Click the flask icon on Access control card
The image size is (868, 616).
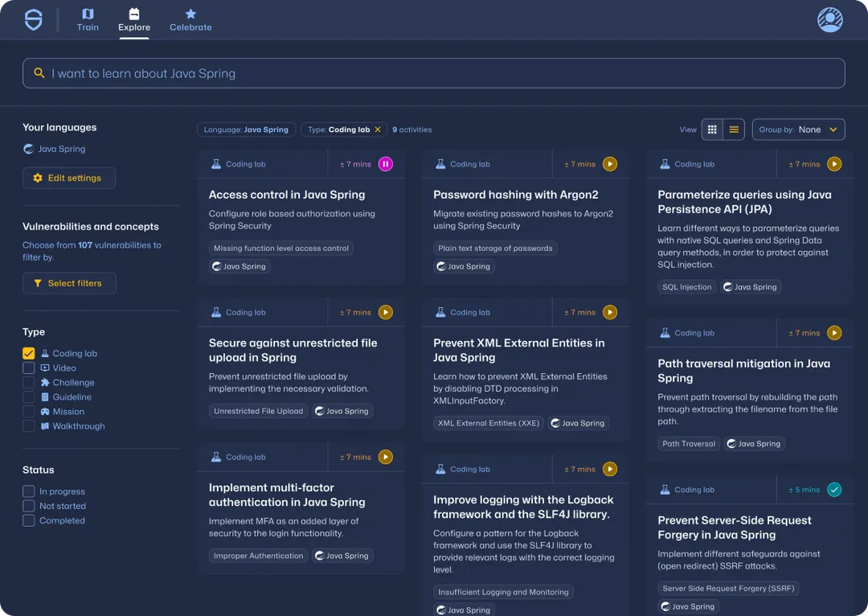click(216, 164)
